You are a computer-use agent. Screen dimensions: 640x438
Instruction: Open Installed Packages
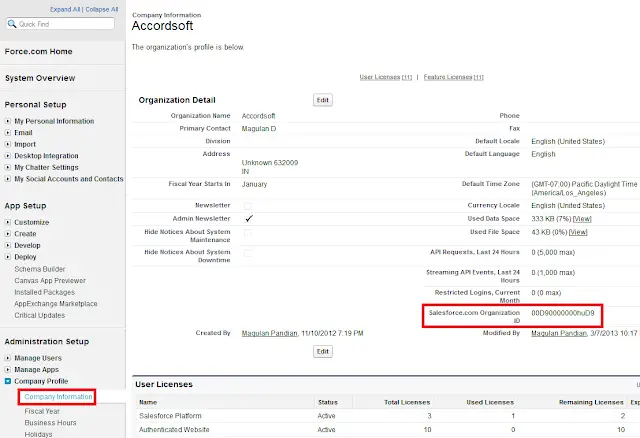[x=44, y=292]
